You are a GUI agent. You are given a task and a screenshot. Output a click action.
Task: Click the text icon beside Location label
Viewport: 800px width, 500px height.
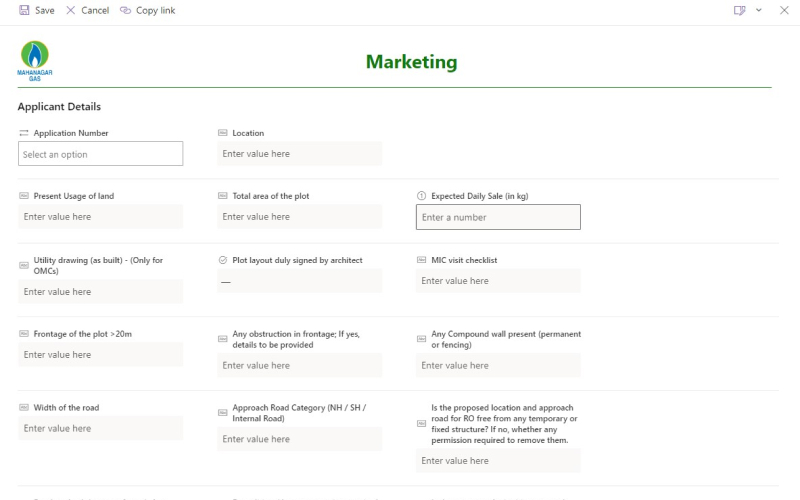point(222,133)
